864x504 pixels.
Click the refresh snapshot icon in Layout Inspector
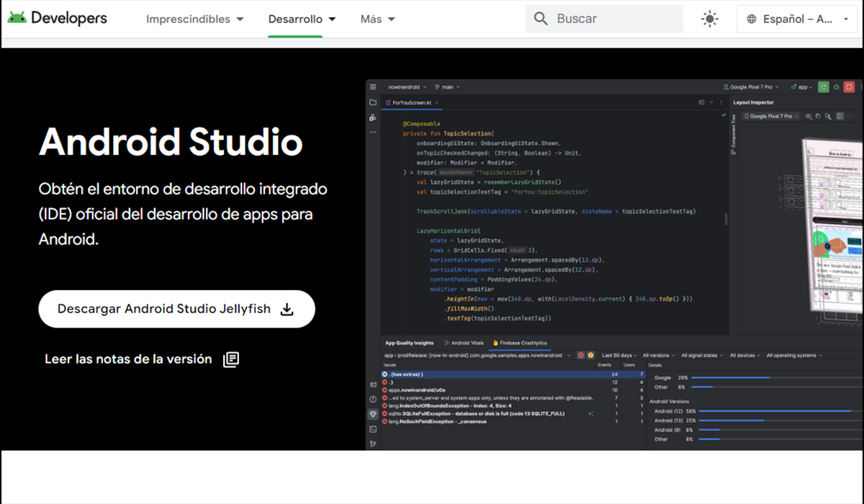[850, 116]
